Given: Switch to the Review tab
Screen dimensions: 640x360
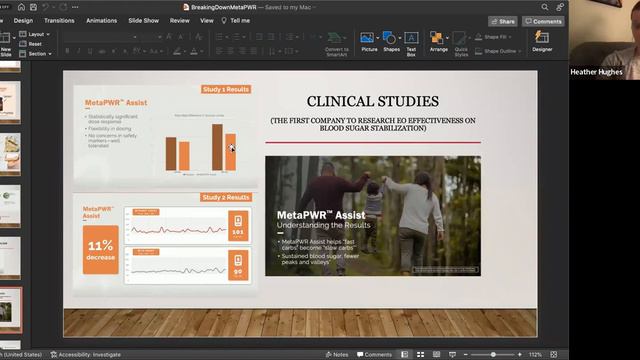Looking at the screenshot, I should (180, 20).
